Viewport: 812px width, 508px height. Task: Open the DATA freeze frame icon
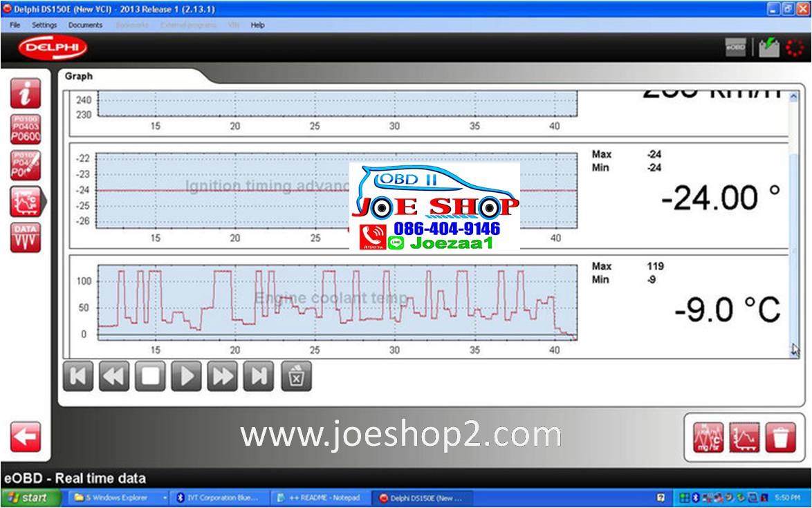coord(26,237)
